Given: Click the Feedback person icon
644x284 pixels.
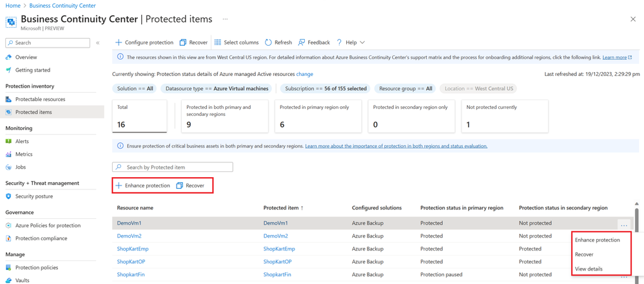Looking at the screenshot, I should tap(302, 43).
